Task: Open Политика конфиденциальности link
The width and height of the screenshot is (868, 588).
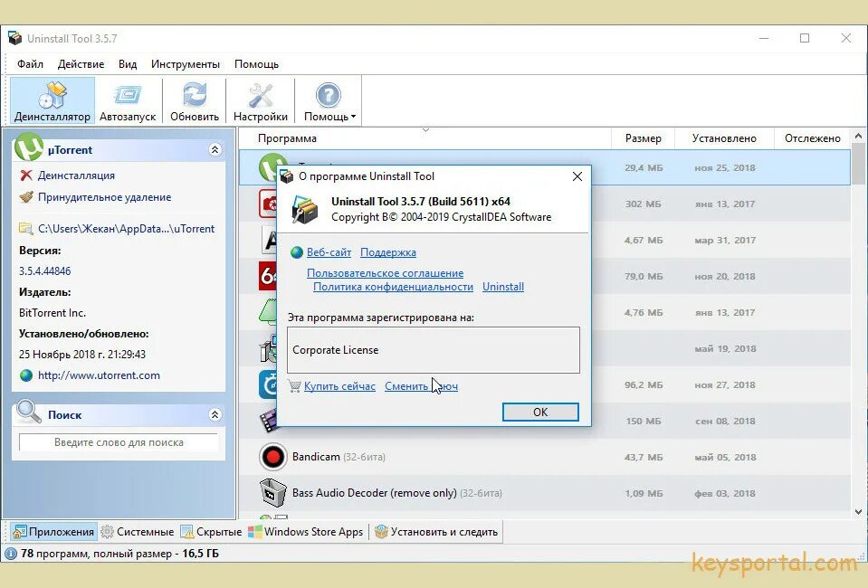Action: click(393, 287)
